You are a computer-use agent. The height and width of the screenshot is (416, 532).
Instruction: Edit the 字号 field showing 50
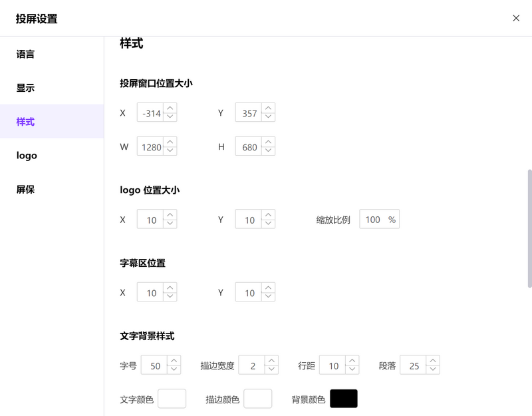[154, 365]
